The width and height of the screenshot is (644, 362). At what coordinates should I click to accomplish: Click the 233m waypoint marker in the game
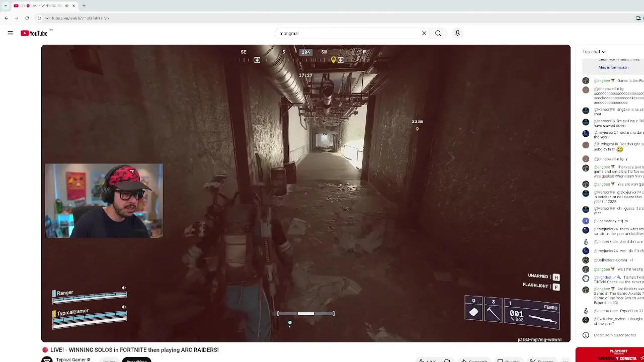[417, 125]
